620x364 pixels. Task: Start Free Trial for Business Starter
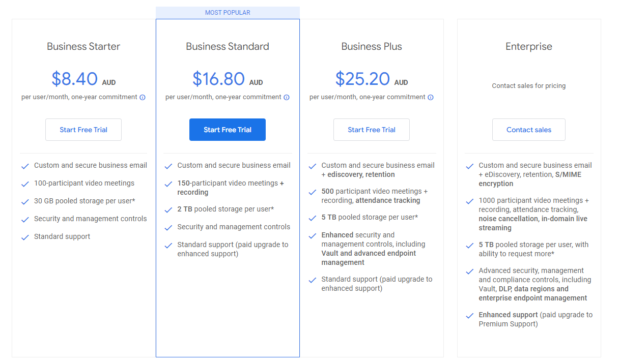pos(83,130)
